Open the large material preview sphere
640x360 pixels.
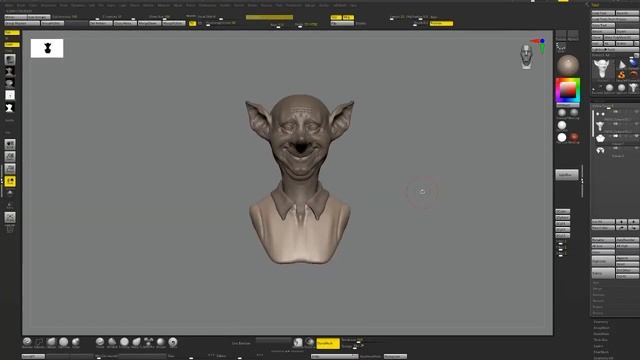point(568,65)
